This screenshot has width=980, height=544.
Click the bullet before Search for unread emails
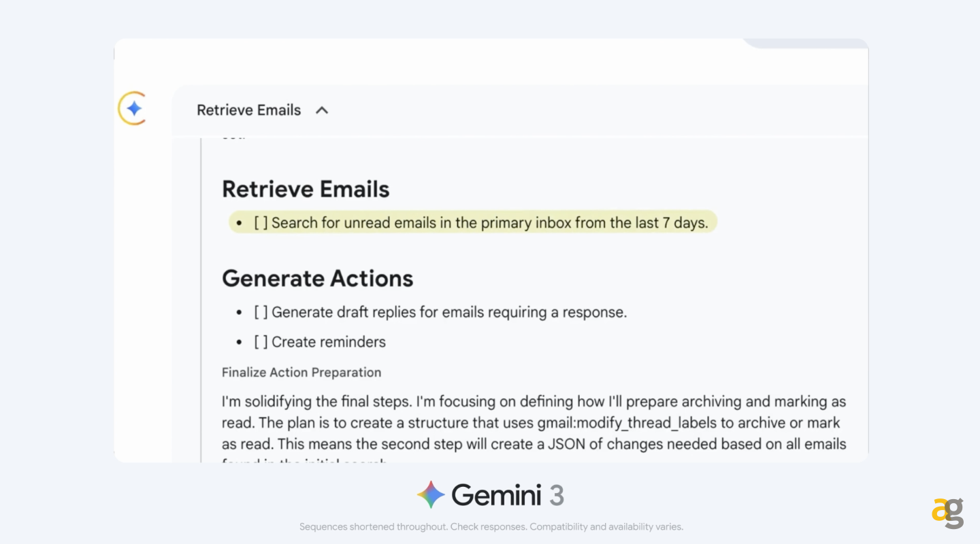pyautogui.click(x=239, y=223)
